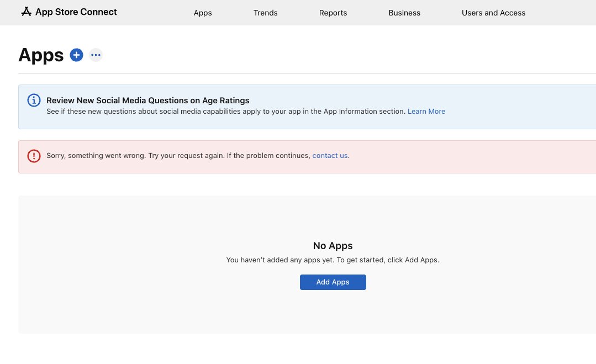596x364 pixels.
Task: Open Users and Access section
Action: click(x=493, y=13)
